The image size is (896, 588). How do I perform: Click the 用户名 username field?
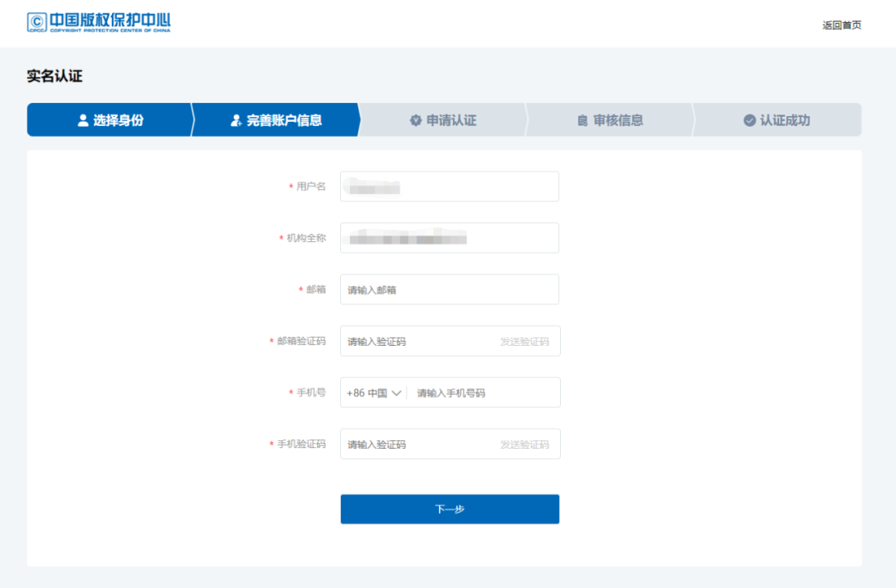(x=449, y=187)
